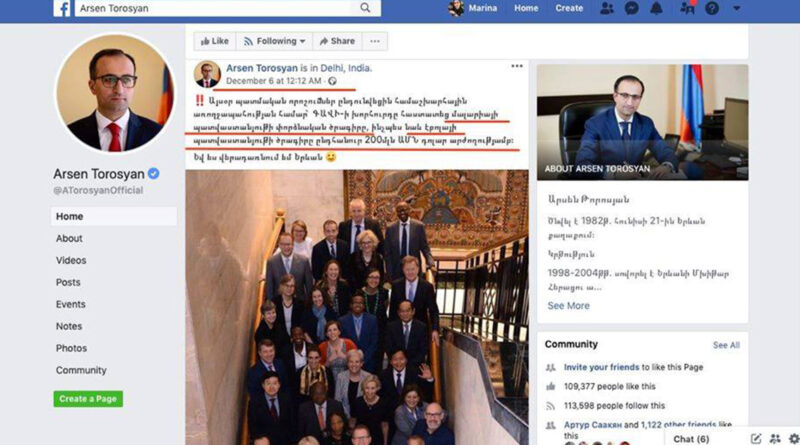Open the post's three-dot options menu
800x445 pixels.
point(517,66)
